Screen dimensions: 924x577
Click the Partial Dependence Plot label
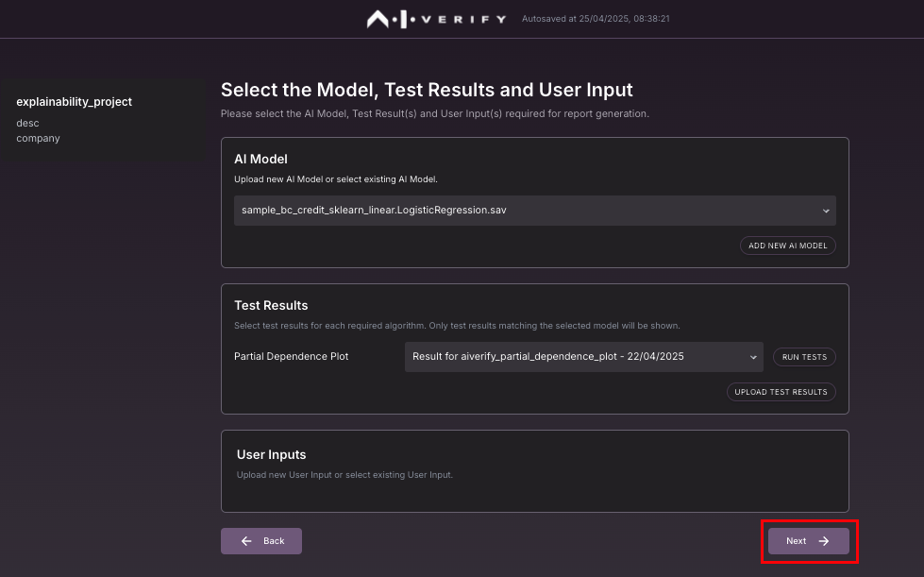pyautogui.click(x=291, y=357)
